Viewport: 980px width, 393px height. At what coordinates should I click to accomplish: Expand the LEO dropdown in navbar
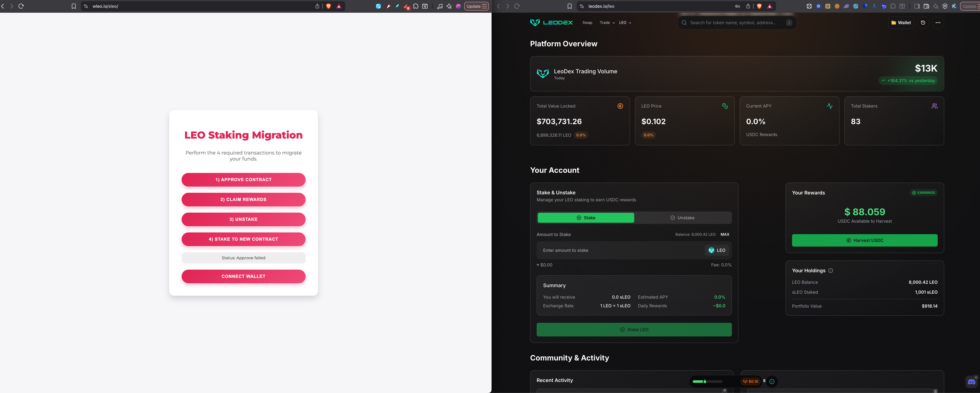(625, 23)
